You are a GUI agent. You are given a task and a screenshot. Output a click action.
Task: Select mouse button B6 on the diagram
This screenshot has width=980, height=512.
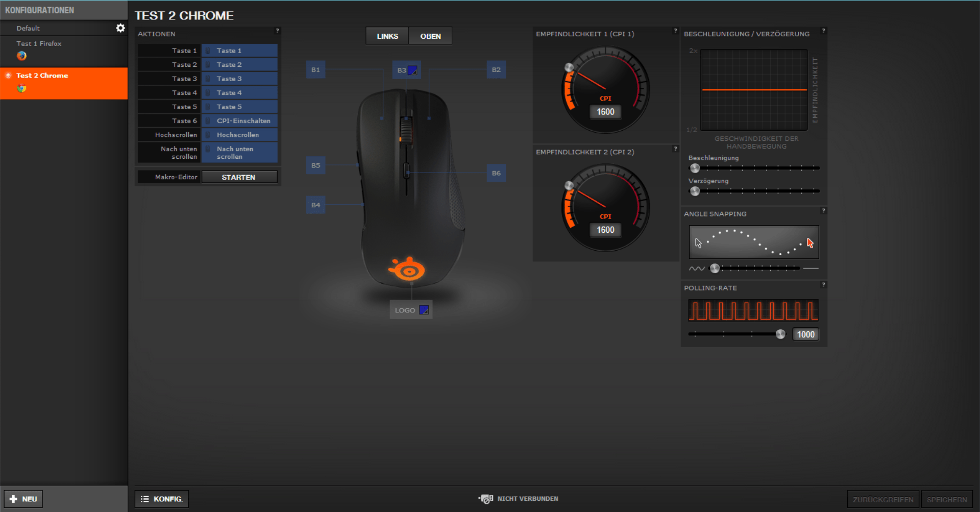tap(496, 173)
